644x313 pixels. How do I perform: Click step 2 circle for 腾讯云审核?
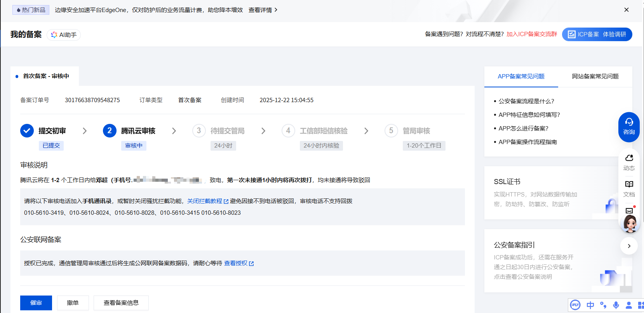(x=110, y=131)
